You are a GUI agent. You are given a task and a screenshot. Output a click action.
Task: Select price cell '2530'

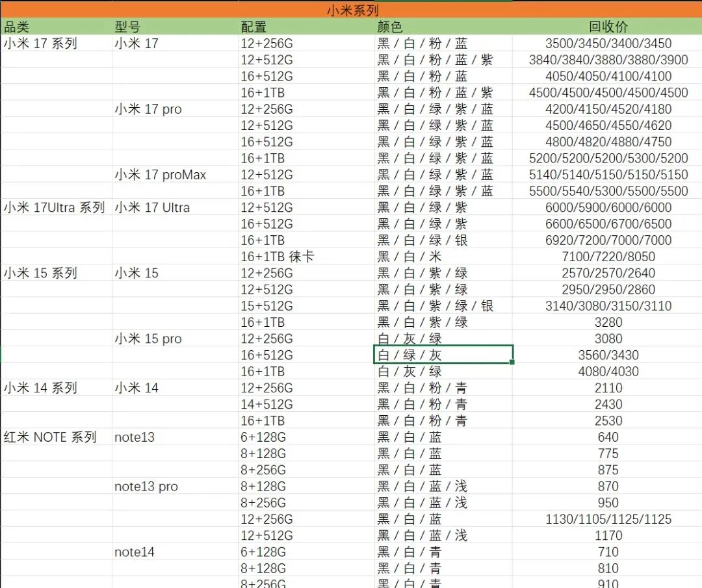click(x=608, y=420)
